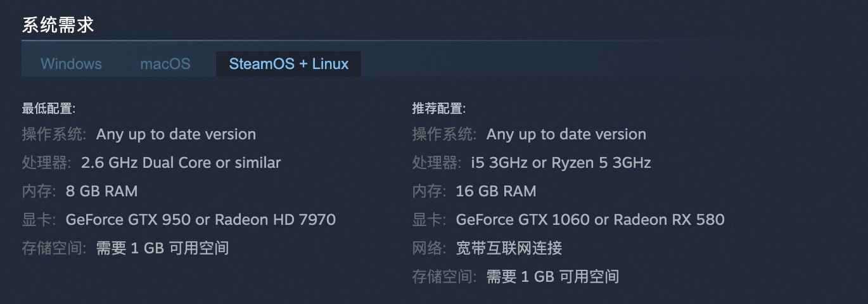Image resolution: width=868 pixels, height=304 pixels.
Task: Click the 最低配置 column heading
Action: 49,108
